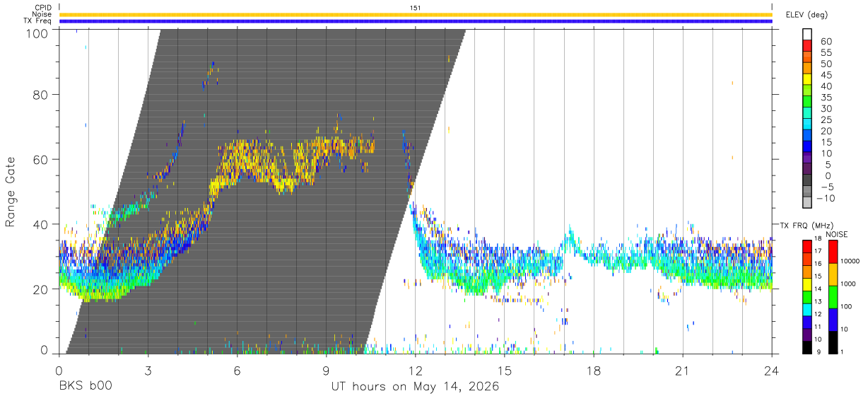Click the y-axis tick label 100
This screenshot has width=868, height=401.
click(37, 33)
